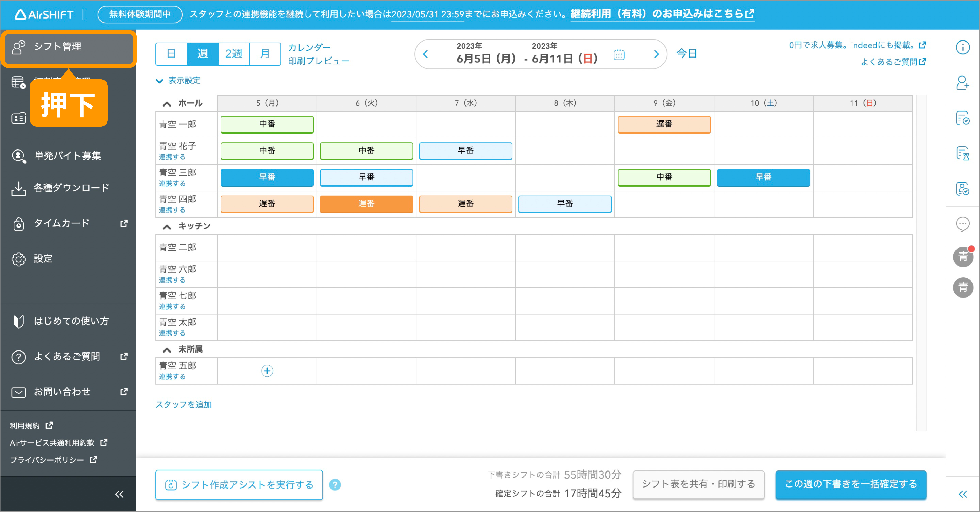The image size is (980, 512).
Task: Select the lower 青 avatar without badge
Action: (x=963, y=287)
